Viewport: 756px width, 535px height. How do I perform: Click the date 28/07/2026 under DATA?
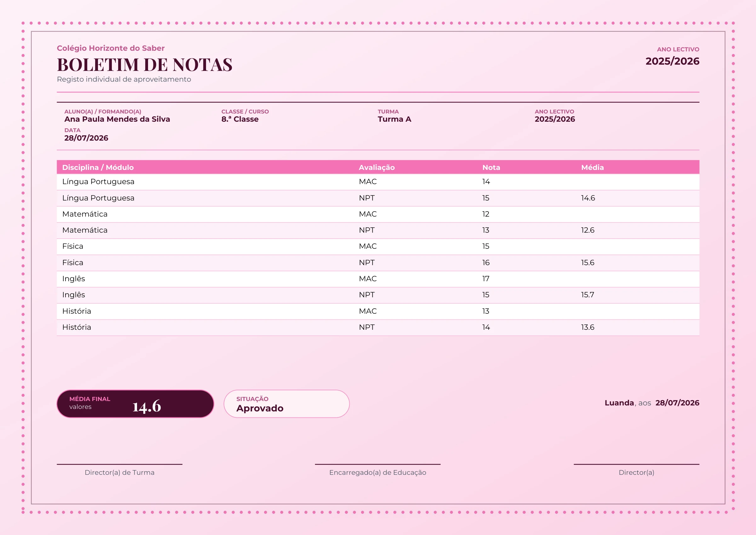click(86, 138)
